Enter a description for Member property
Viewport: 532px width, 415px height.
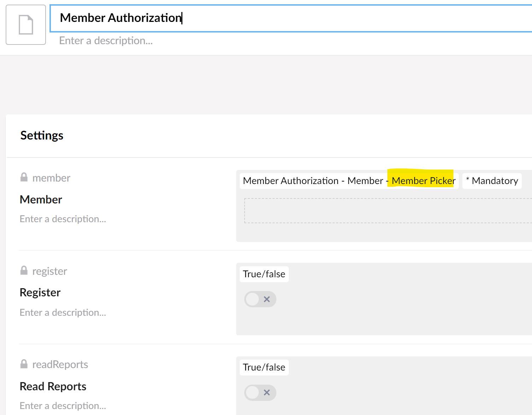click(x=63, y=219)
